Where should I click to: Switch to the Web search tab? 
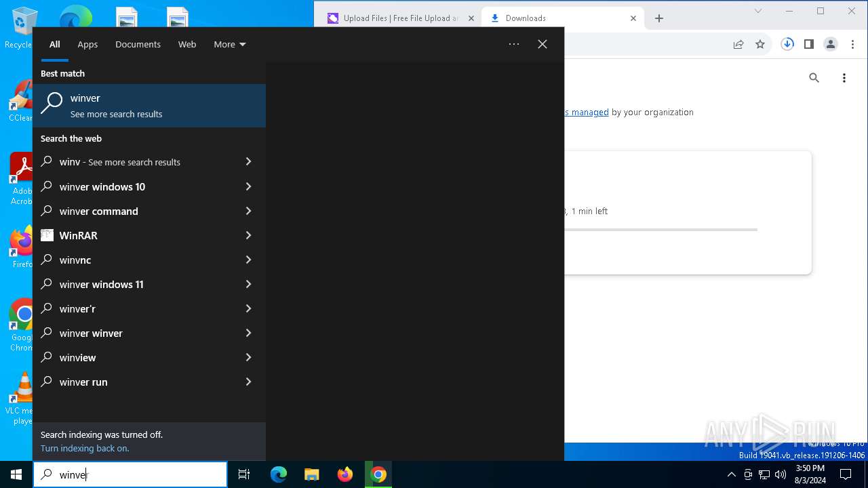coord(187,44)
